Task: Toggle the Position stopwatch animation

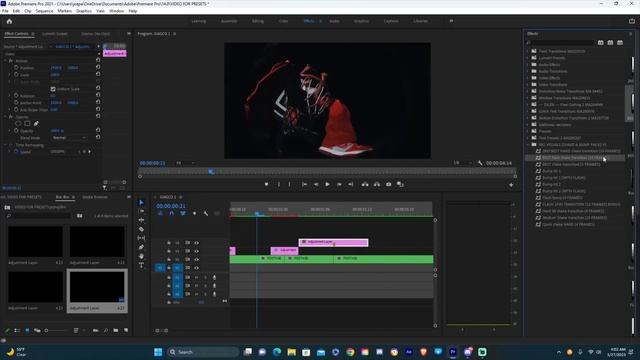Action: (x=16, y=68)
